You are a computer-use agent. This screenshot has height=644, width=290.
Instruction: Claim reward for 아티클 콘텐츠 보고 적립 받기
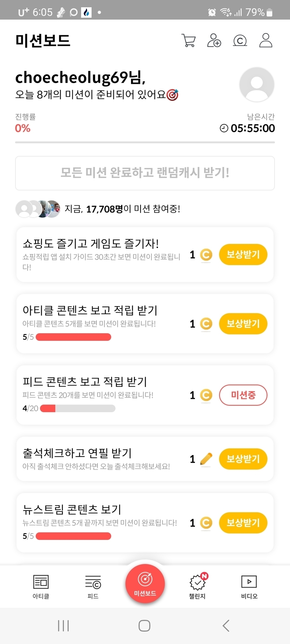243,324
